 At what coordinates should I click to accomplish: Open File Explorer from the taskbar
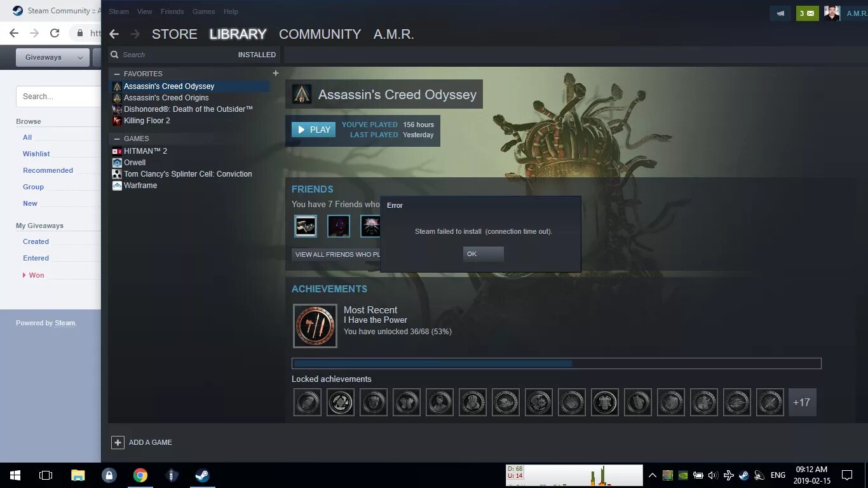click(78, 475)
